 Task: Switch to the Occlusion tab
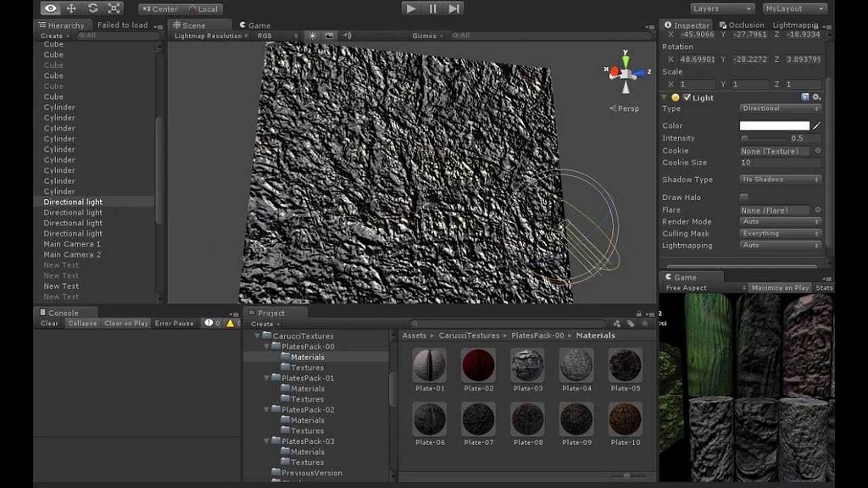(742, 25)
